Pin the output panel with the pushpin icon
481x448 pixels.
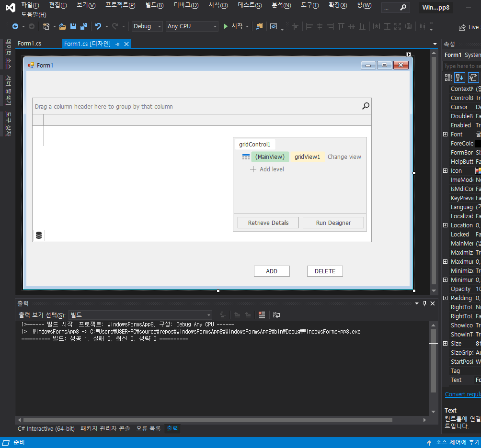424,303
